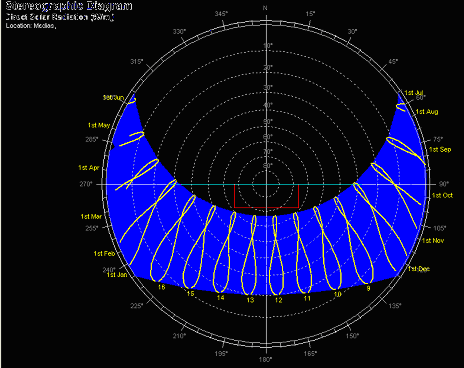Screen dimensions: 464x368
Task: Click the "Stereographic Diagram" title text
Action: (69, 6)
